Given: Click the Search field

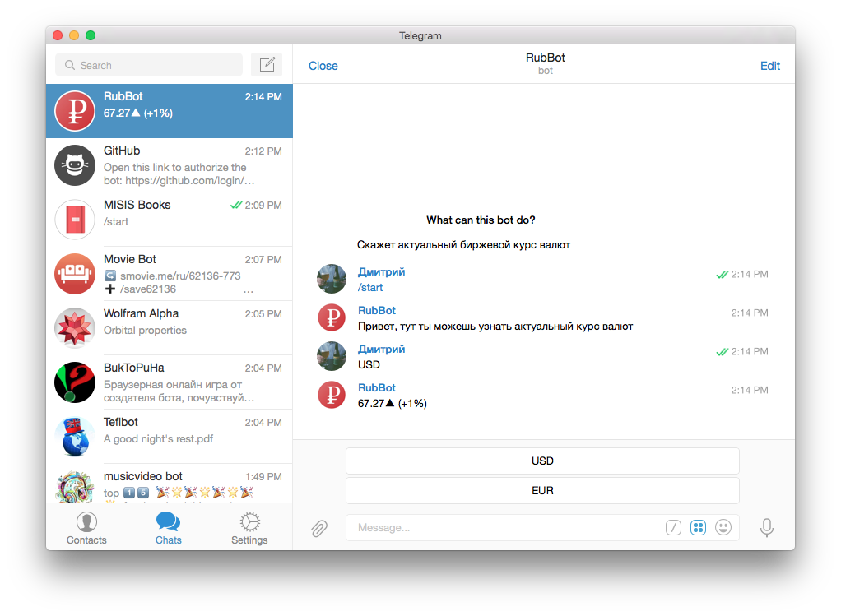Looking at the screenshot, I should [149, 65].
